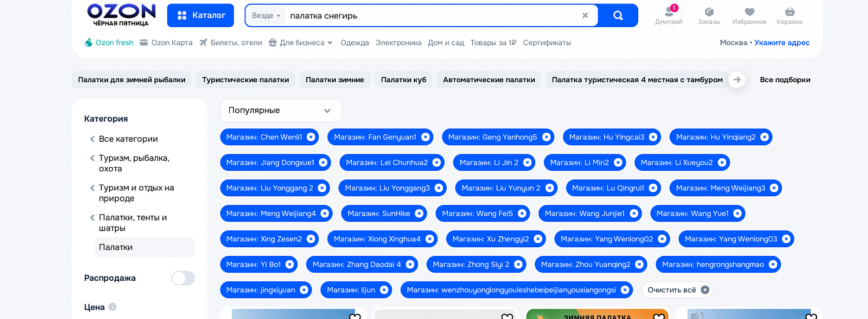
Task: Go to Туризм и отдых на природе category
Action: [136, 193]
